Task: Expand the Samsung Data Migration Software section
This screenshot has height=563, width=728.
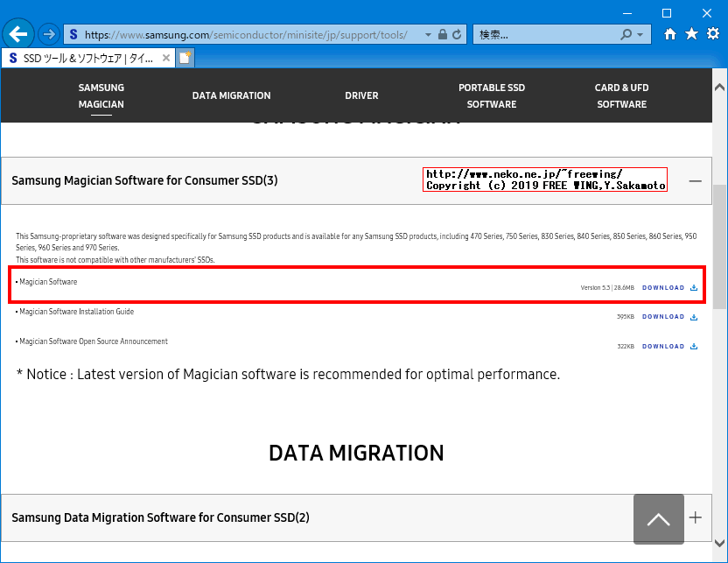Action: [x=695, y=517]
